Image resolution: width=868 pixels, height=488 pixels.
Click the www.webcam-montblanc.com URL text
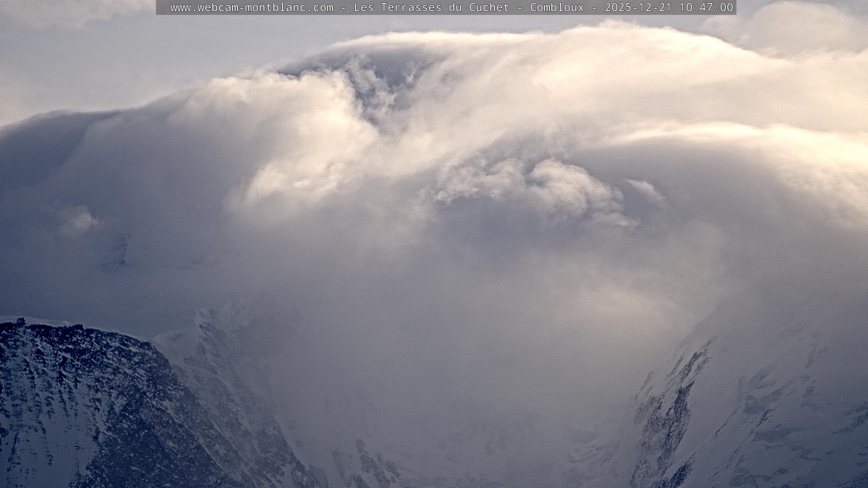click(x=252, y=7)
